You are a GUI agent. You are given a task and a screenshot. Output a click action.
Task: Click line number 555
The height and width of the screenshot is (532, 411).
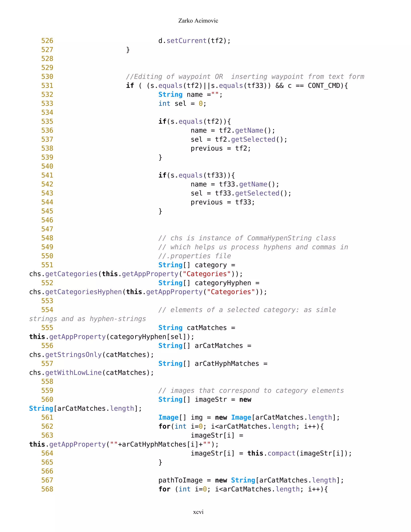click(x=47, y=328)
